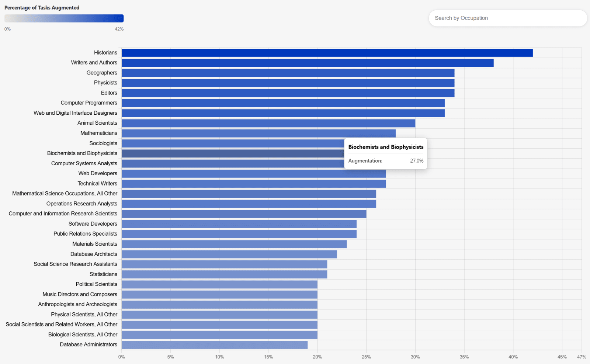Screen dimensions: 590x364
Task: Click the highlighted Biochemists and Biophysicists bar
Action: pos(232,153)
